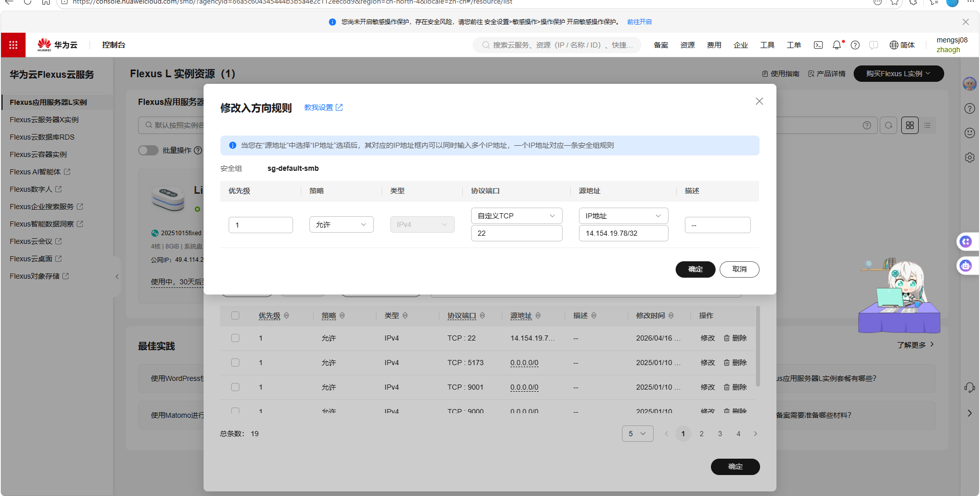Open Flexus对象存储 in sidebar
Image resolution: width=980 pixels, height=496 pixels.
39,276
